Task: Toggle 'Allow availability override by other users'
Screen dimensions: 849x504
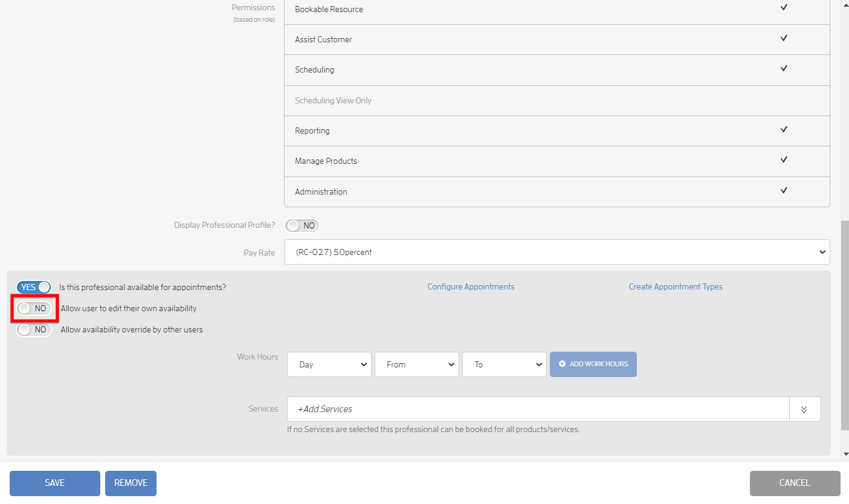Action: point(34,330)
